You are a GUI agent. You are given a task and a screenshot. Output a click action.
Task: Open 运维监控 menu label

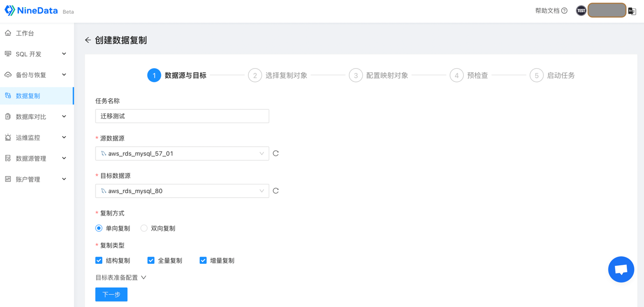point(28,137)
